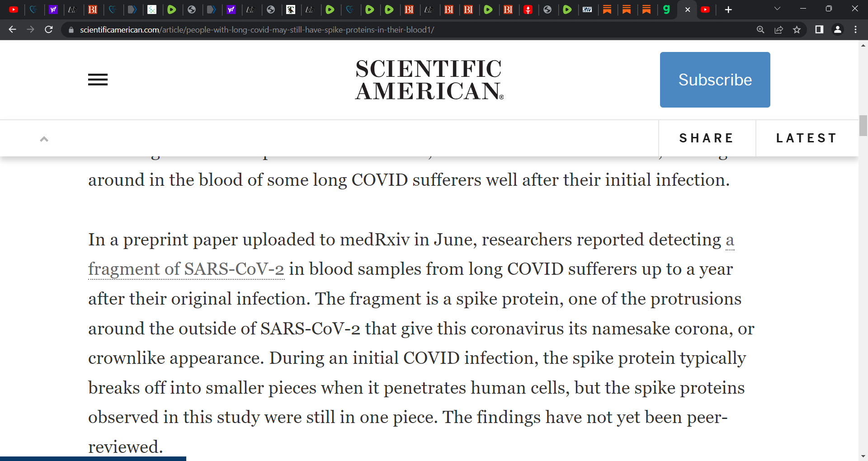Collapse with the up chevron arrow
The height and width of the screenshot is (461, 868).
point(44,139)
